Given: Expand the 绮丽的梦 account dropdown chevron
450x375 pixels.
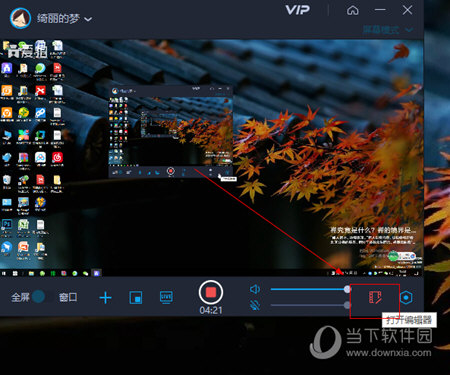Looking at the screenshot, I should pyautogui.click(x=88, y=19).
